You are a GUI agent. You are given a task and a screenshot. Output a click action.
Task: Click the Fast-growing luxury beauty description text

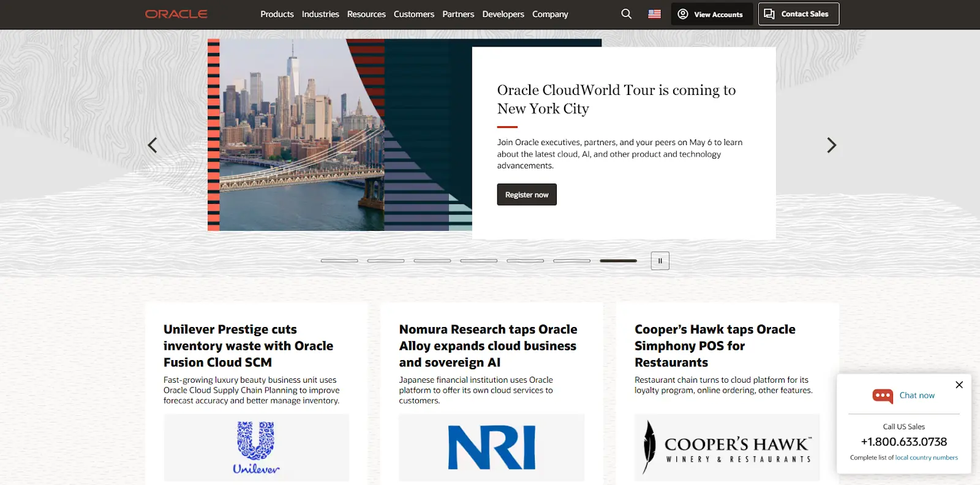pos(251,390)
